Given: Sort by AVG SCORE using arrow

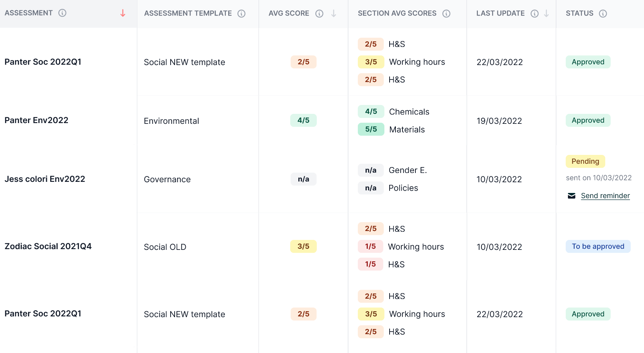Looking at the screenshot, I should coord(334,14).
